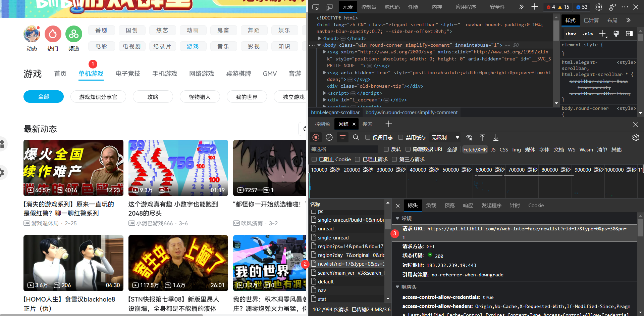Enable 禁用缓存 checkbox

click(400, 137)
